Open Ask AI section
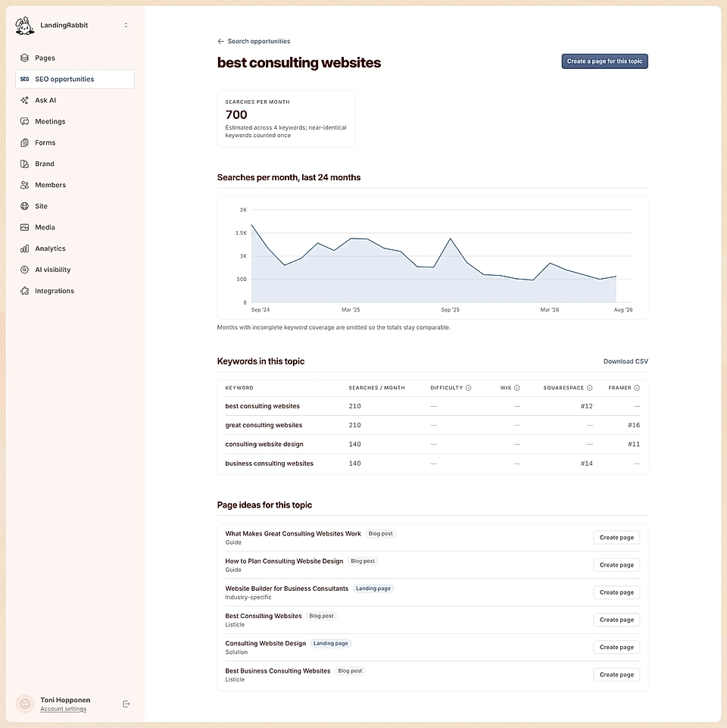This screenshot has width=727, height=728. coord(75,100)
